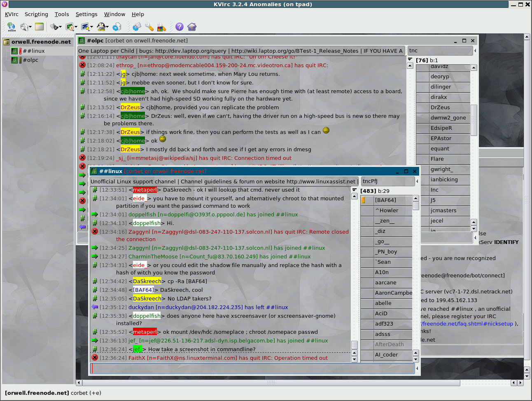The width and height of the screenshot is (532, 401).
Task: Click the KVIrc logo icon in the title bar
Action: coord(5,5)
